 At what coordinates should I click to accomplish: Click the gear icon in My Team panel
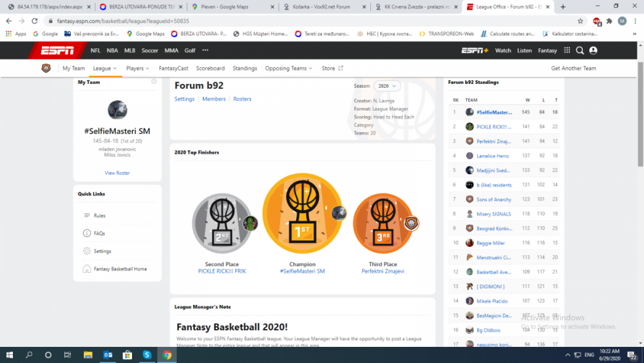pos(154,82)
